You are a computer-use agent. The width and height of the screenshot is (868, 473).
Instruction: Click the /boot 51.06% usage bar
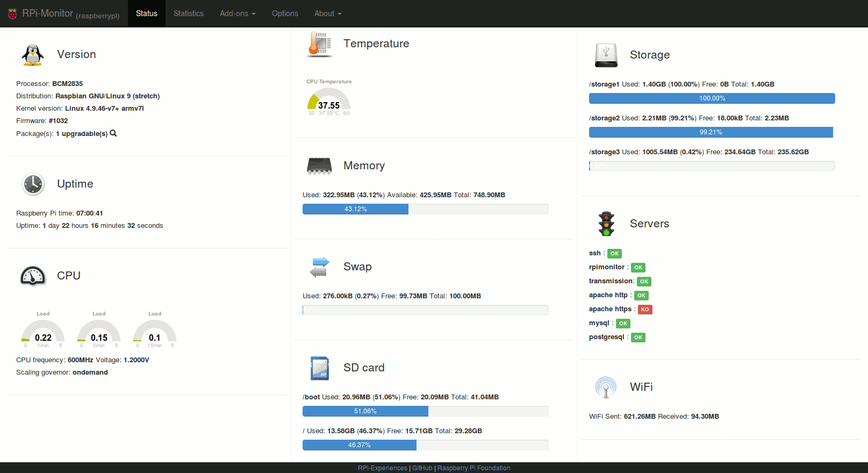[x=426, y=411]
